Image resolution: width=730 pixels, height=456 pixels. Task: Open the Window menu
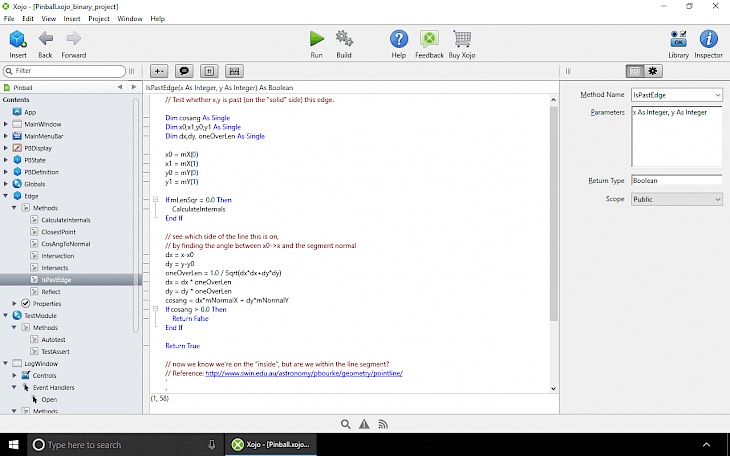coord(129,19)
